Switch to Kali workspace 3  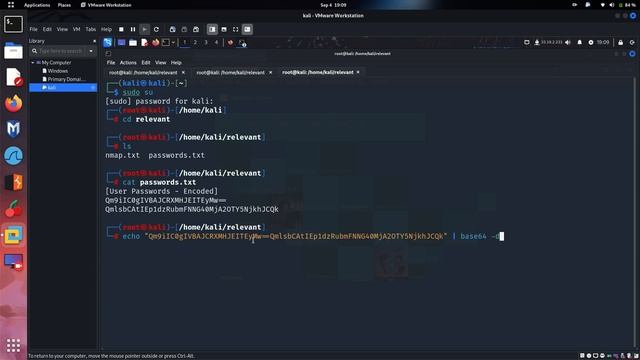(x=206, y=42)
